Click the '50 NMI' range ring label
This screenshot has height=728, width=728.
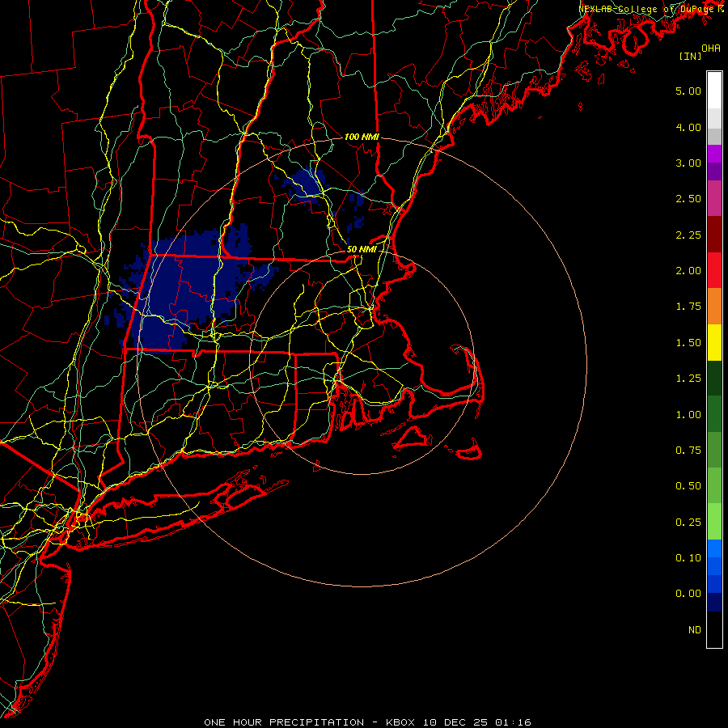pos(362,249)
